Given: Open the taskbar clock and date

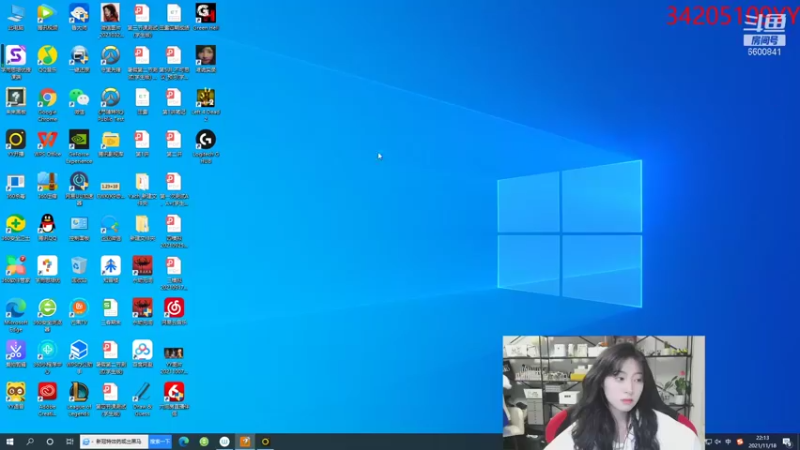Looking at the screenshot, I should pyautogui.click(x=762, y=442).
